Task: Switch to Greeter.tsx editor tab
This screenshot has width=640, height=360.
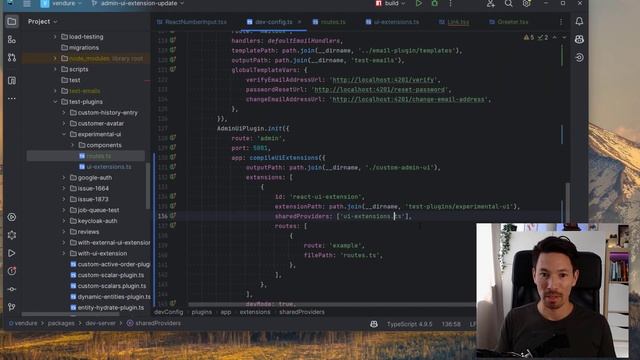Action: coord(509,22)
